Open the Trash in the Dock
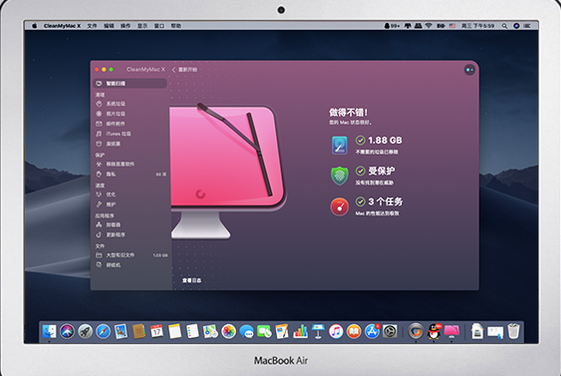 (x=513, y=331)
